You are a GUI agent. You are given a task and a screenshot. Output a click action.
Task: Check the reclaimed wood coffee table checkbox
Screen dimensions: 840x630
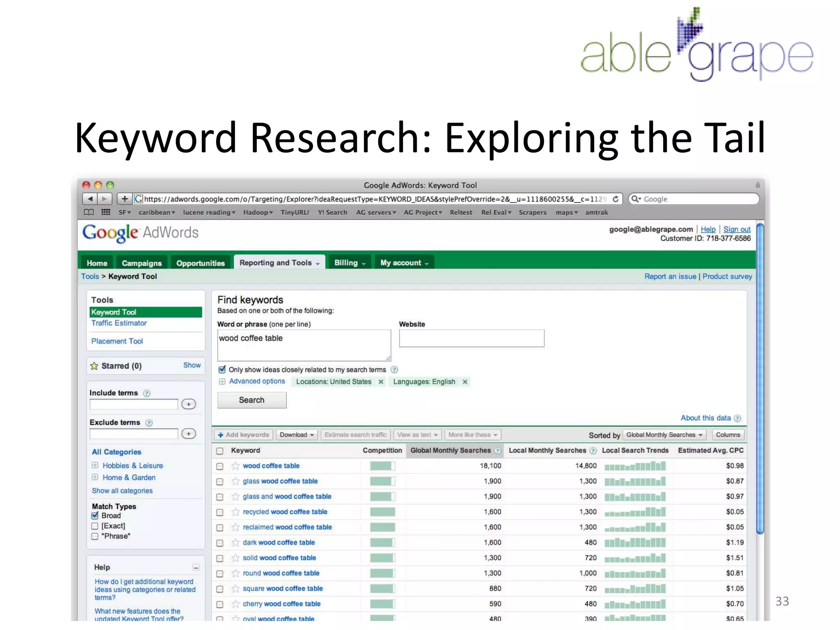pyautogui.click(x=220, y=528)
